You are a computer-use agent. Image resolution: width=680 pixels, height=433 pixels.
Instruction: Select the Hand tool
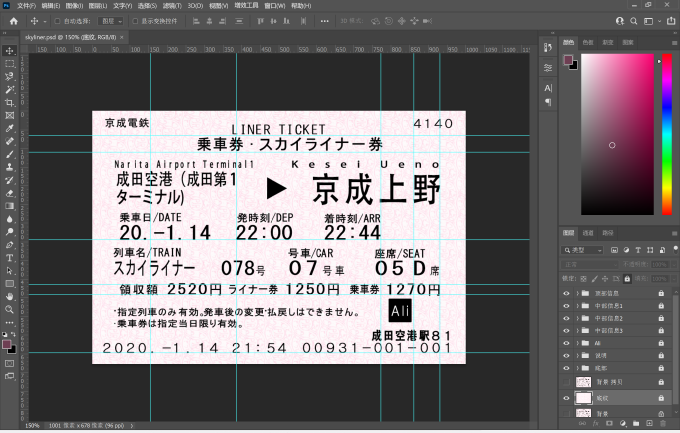(9, 297)
